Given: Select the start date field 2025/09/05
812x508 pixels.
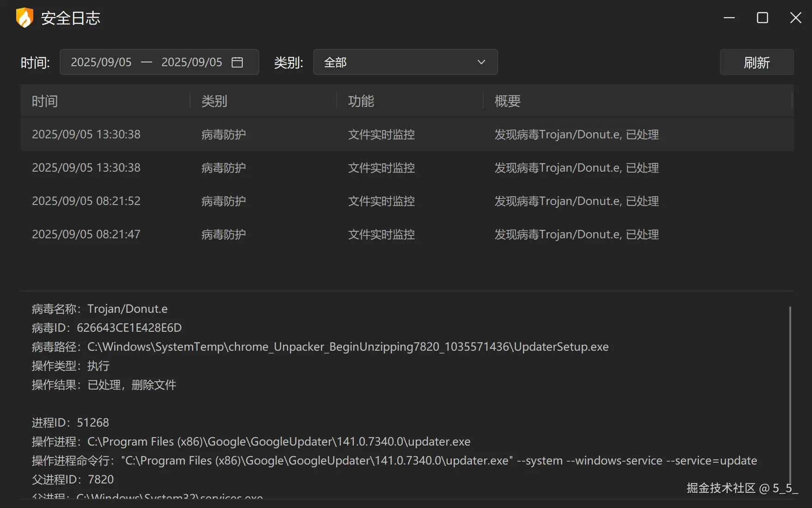Looking at the screenshot, I should [x=102, y=62].
